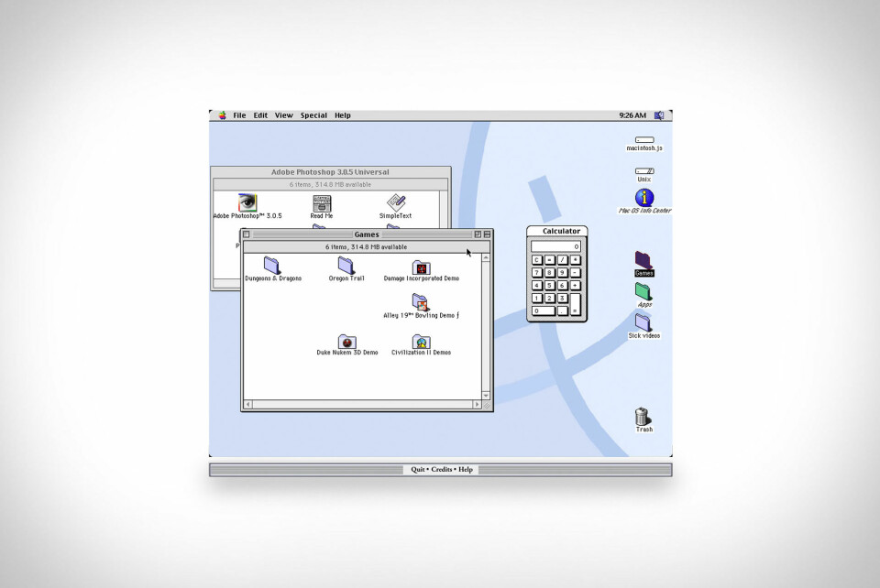This screenshot has height=588, width=880.
Task: Click the 2 key on Calculator
Action: [x=550, y=298]
